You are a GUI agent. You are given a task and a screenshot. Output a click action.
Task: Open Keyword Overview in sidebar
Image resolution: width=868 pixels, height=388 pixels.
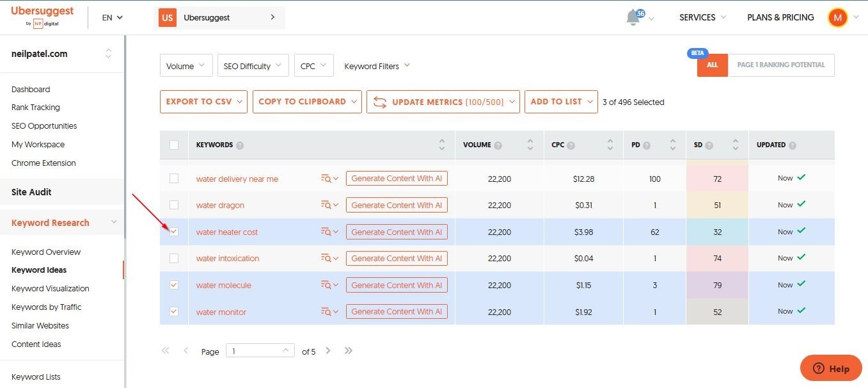click(46, 252)
